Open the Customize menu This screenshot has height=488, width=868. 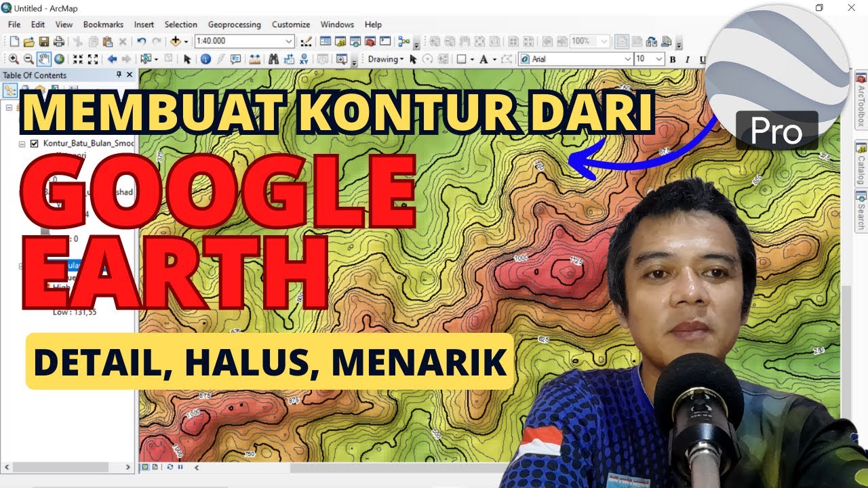coord(291,24)
